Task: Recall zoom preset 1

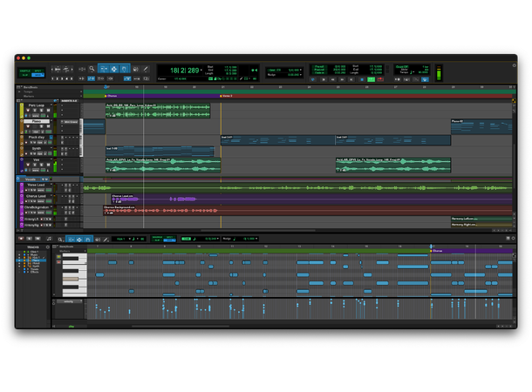Action: [x=52, y=78]
